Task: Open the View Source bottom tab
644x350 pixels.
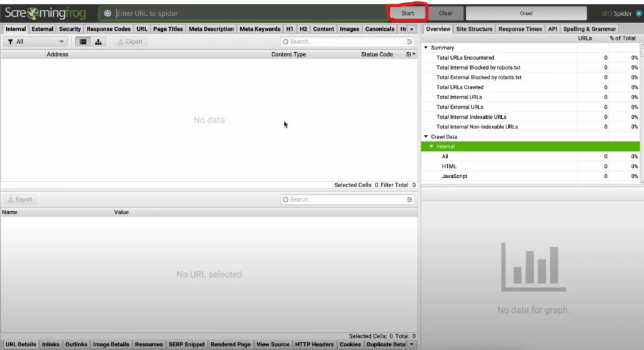Action: [x=273, y=345]
